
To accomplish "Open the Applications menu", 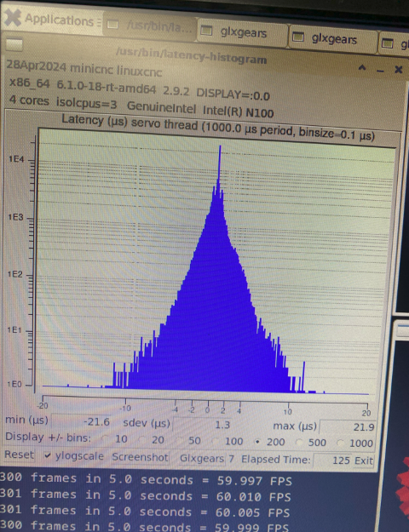I will (51, 20).
